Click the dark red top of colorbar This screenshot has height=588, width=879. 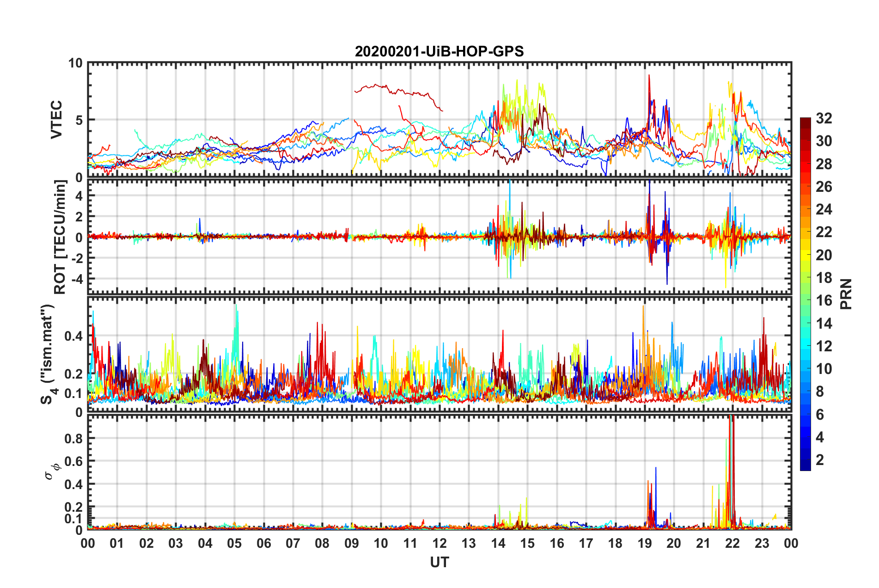(x=806, y=121)
